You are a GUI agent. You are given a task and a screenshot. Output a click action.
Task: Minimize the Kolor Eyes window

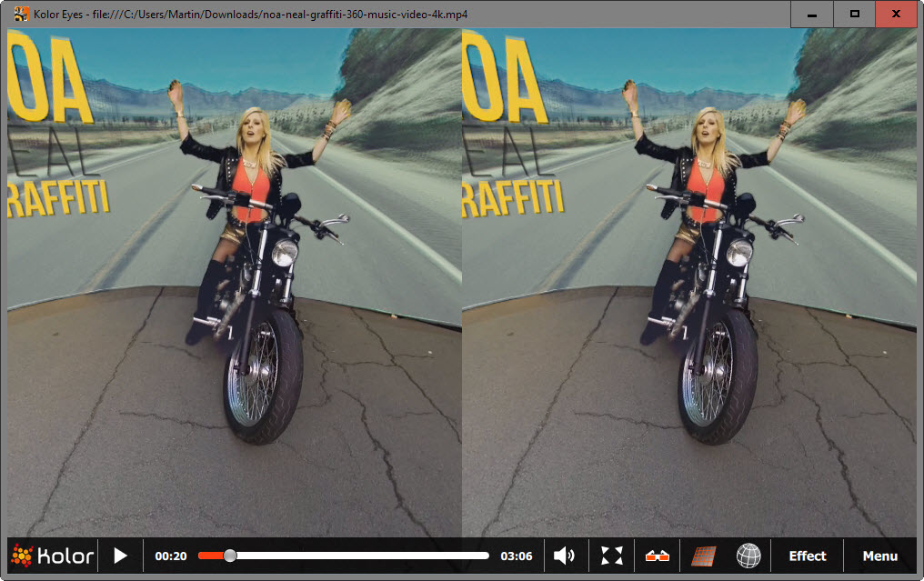(x=811, y=15)
